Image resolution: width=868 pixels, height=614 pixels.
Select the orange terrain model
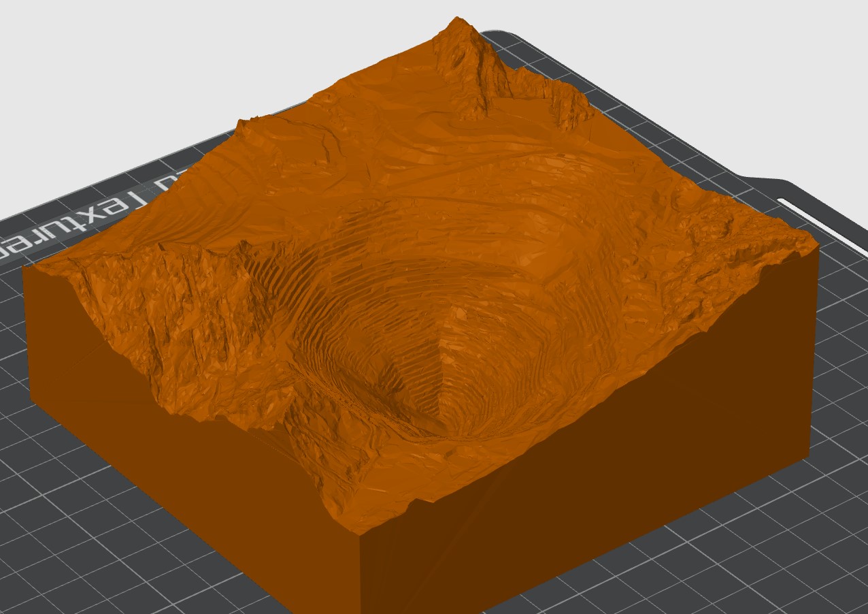click(422, 306)
